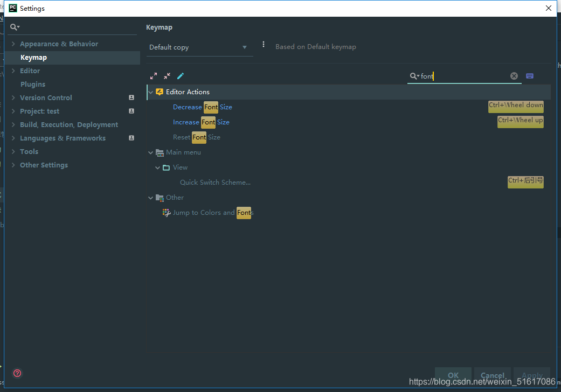Select the Increase Font Size action

(x=201, y=122)
